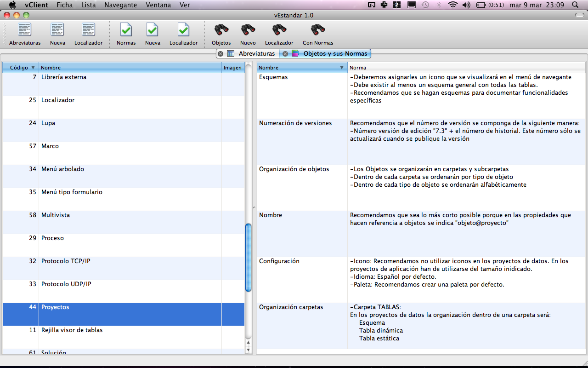The width and height of the screenshot is (588, 368).
Task: Click Nueva abbreviation toolbar icon
Action: pyautogui.click(x=57, y=29)
